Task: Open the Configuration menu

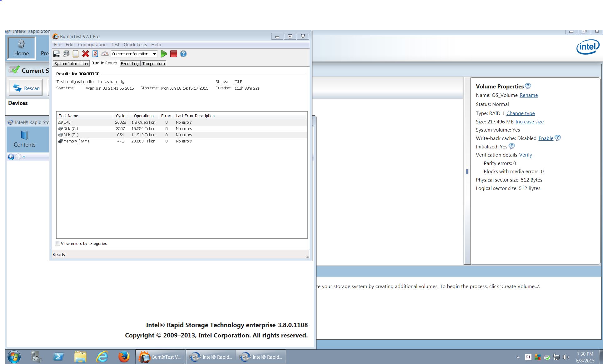Action: pos(92,45)
